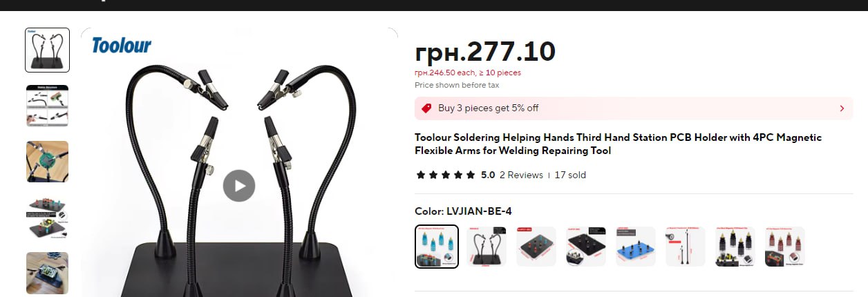Select the fifth gallery thumbnail at bottom
This screenshot has height=297, width=868.
click(48, 274)
